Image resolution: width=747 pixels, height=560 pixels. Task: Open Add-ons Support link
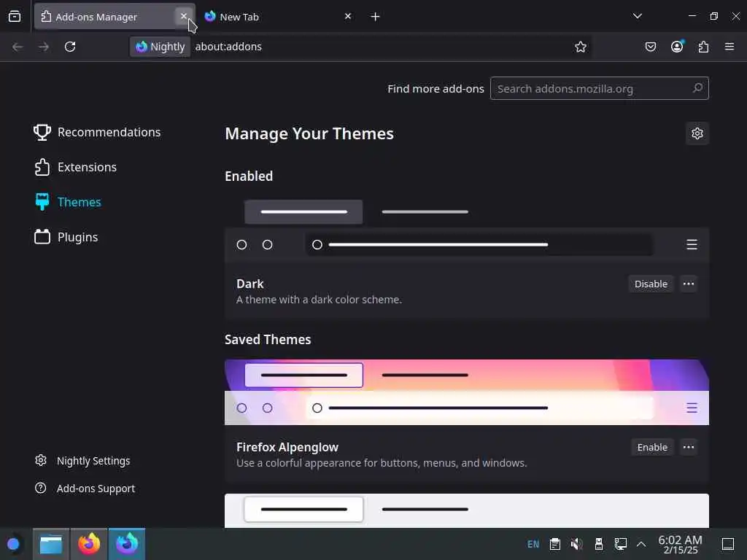85,489
